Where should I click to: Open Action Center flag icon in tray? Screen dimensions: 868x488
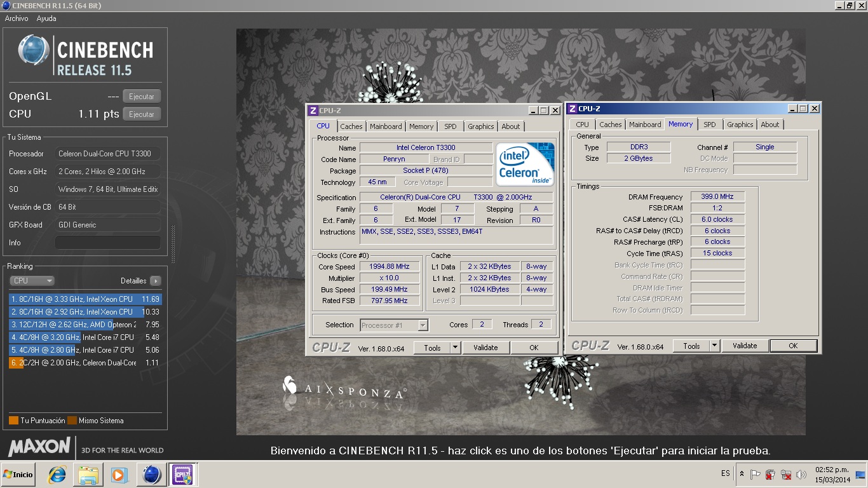point(756,474)
